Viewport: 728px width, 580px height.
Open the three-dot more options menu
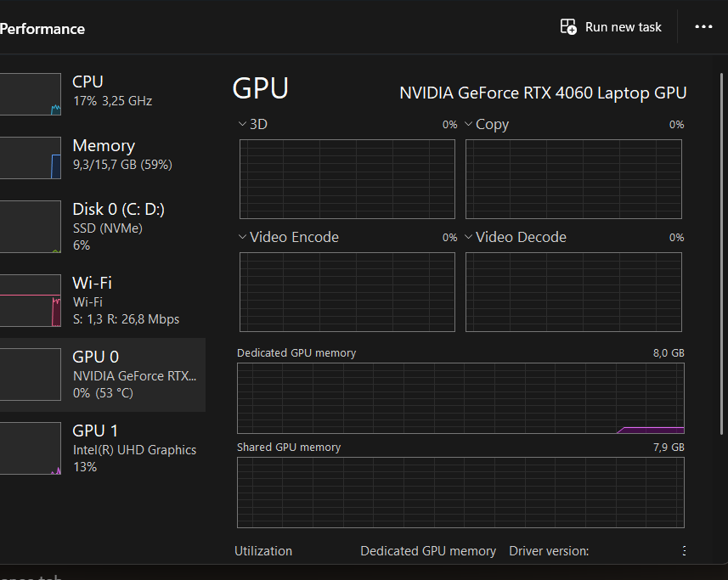click(703, 27)
